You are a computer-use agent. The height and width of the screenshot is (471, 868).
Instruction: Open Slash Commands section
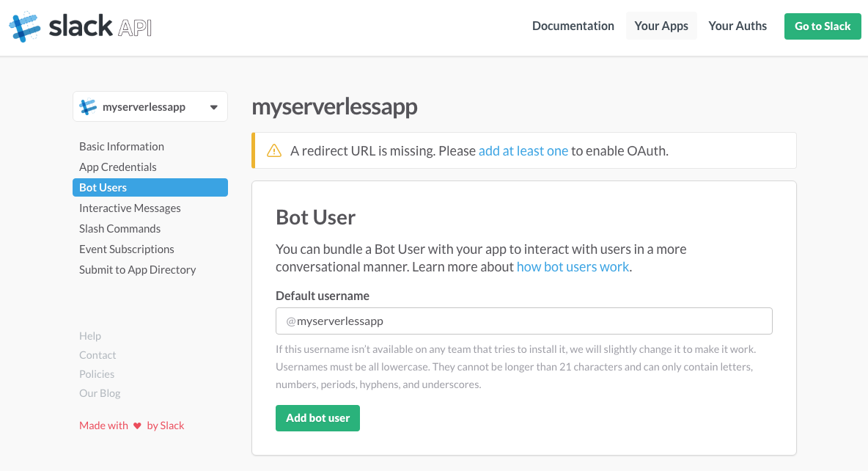pos(119,228)
